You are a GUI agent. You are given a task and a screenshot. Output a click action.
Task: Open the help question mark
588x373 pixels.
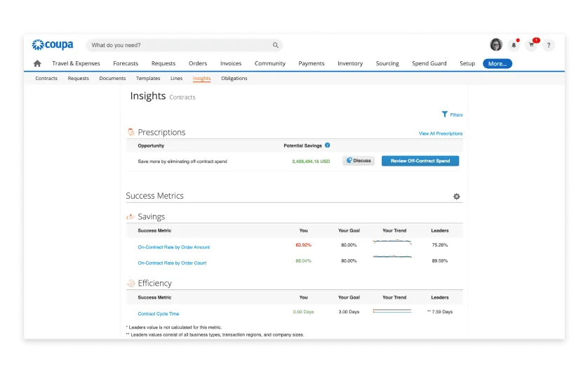pos(549,45)
